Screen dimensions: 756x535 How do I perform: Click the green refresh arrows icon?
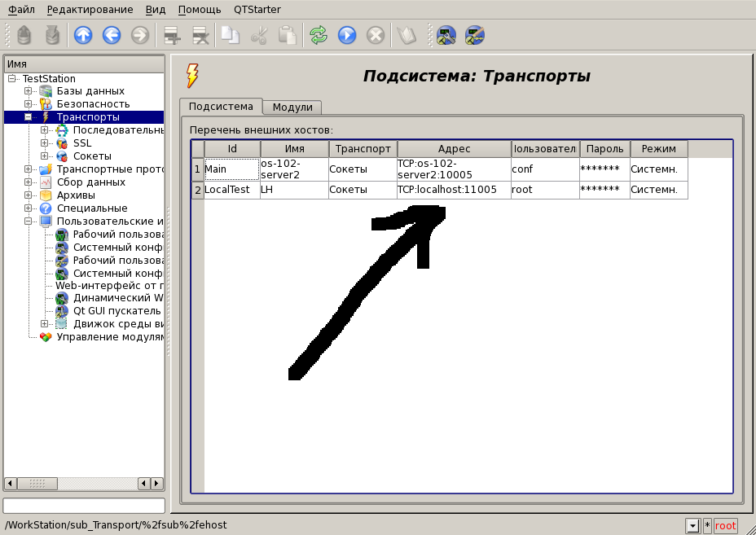click(319, 35)
